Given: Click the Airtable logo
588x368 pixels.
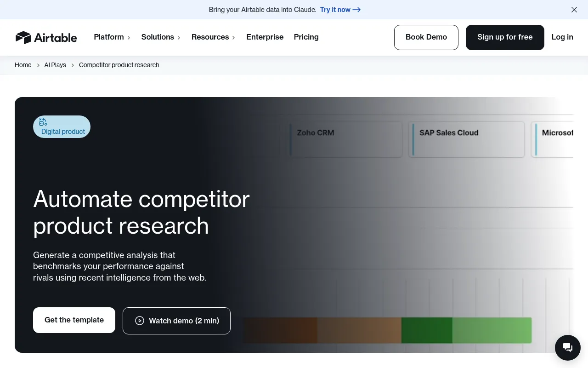Looking at the screenshot, I should coord(46,37).
